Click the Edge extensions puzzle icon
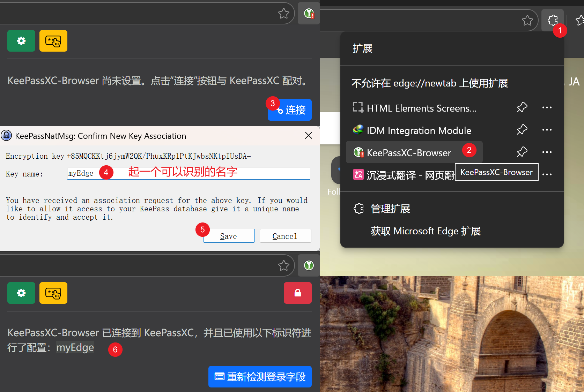 [553, 20]
